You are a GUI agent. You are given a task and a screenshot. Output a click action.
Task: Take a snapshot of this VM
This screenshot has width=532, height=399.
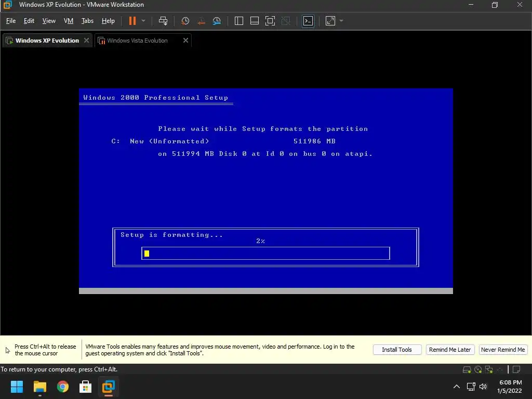coord(185,21)
